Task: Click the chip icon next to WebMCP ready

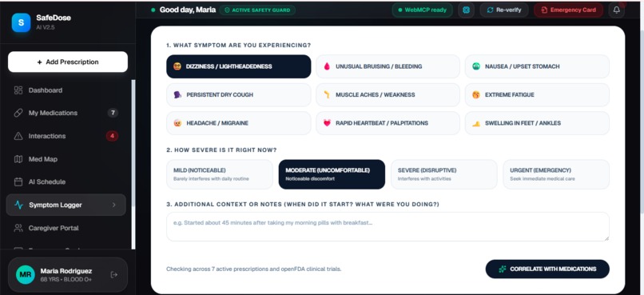Action: click(x=466, y=10)
